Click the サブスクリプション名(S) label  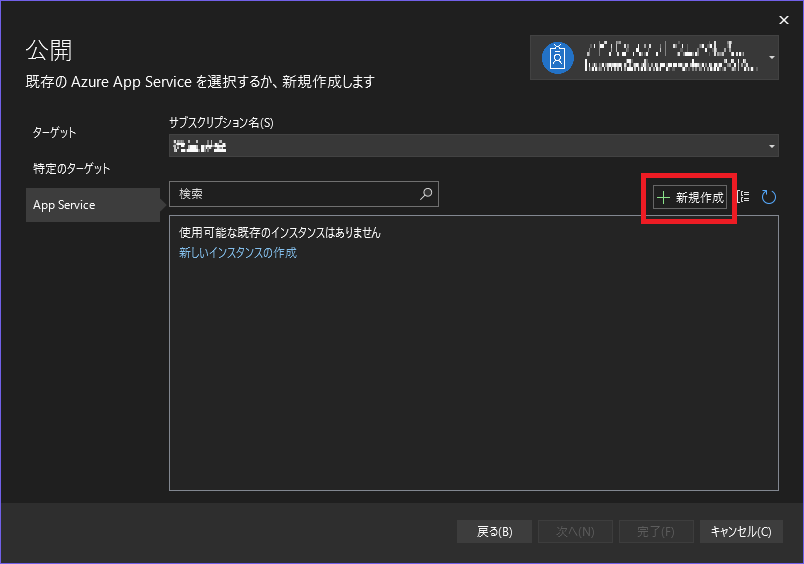click(221, 123)
